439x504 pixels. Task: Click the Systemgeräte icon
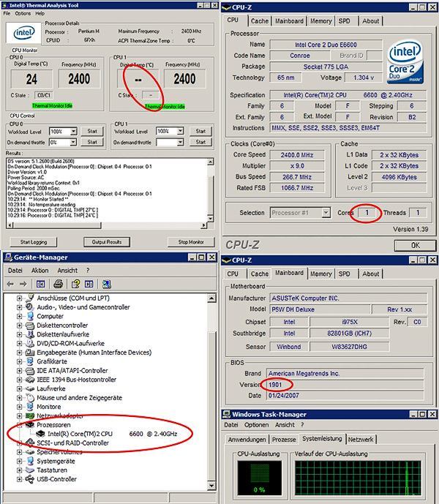30,461
